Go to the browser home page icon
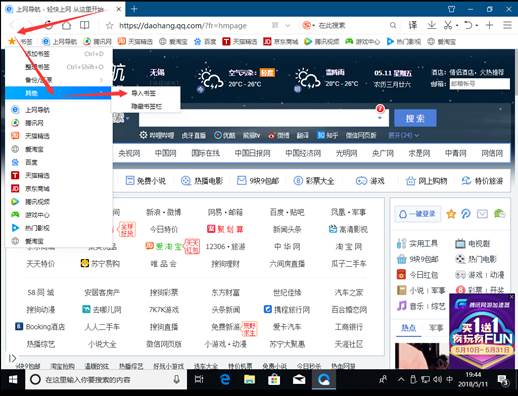 [66, 25]
